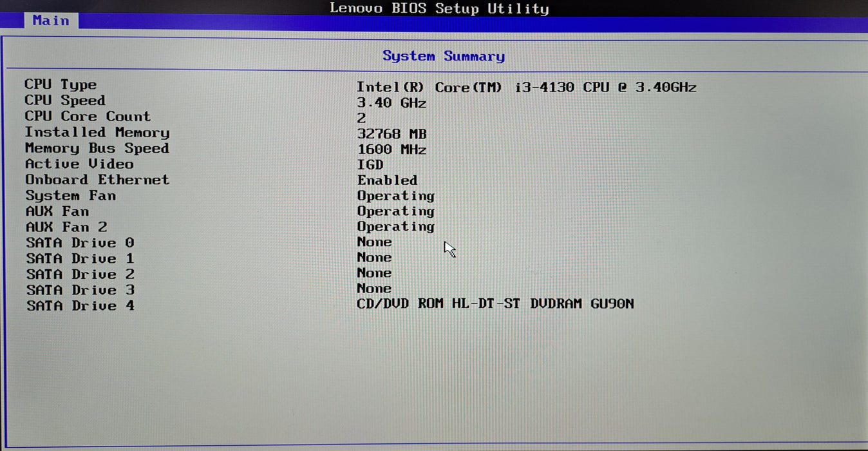Screen dimensions: 868x451
Task: Click the Intel Core i3-4130 CPU value
Action: point(527,87)
